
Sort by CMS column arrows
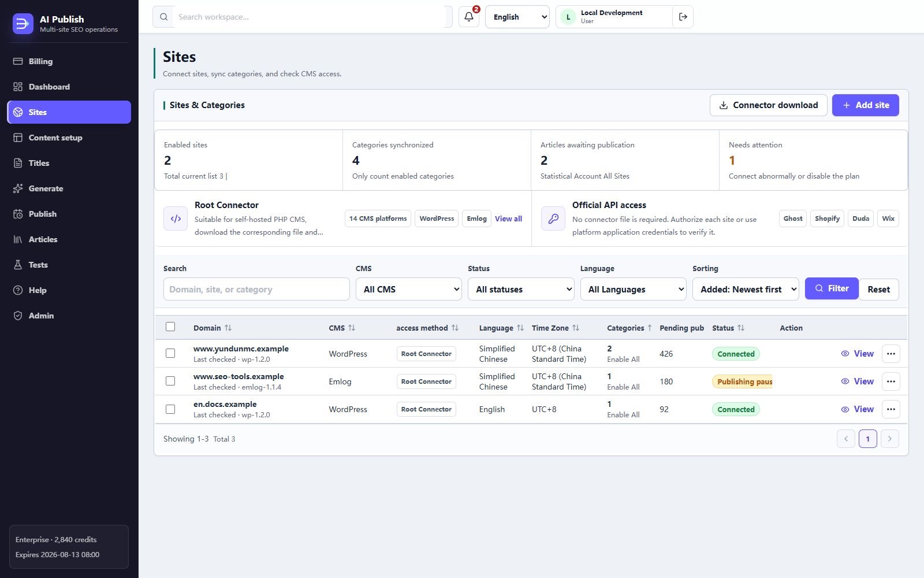coord(352,328)
